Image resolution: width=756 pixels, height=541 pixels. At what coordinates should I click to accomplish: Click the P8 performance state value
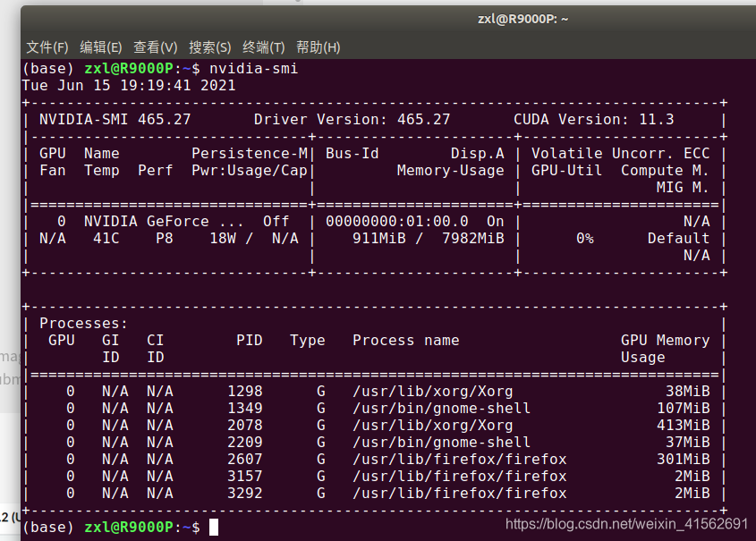165,239
